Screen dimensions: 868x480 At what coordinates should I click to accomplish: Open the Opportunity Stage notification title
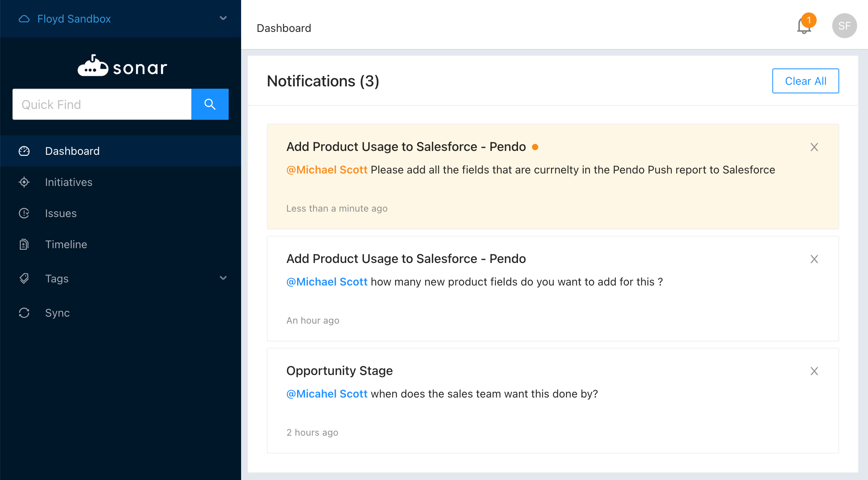[339, 371]
